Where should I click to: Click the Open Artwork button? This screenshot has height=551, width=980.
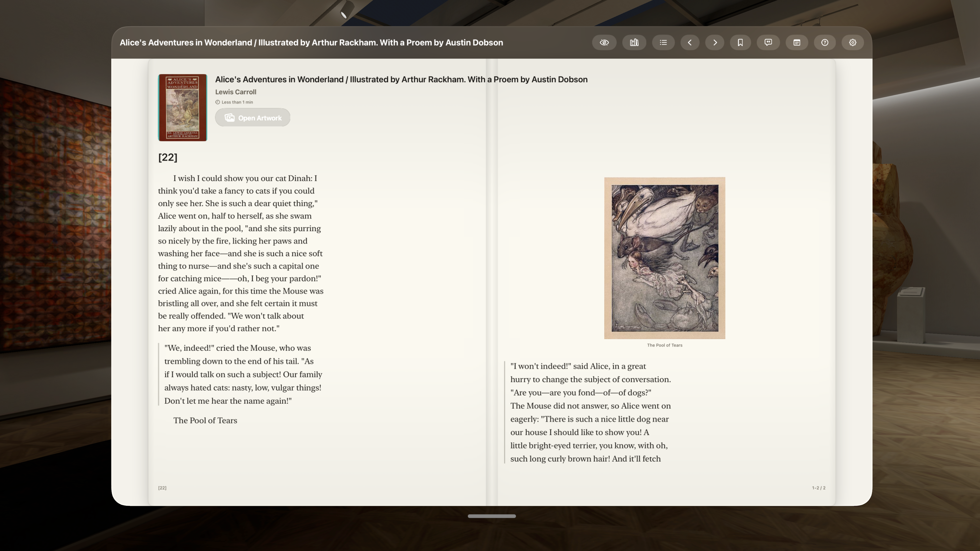pos(253,118)
